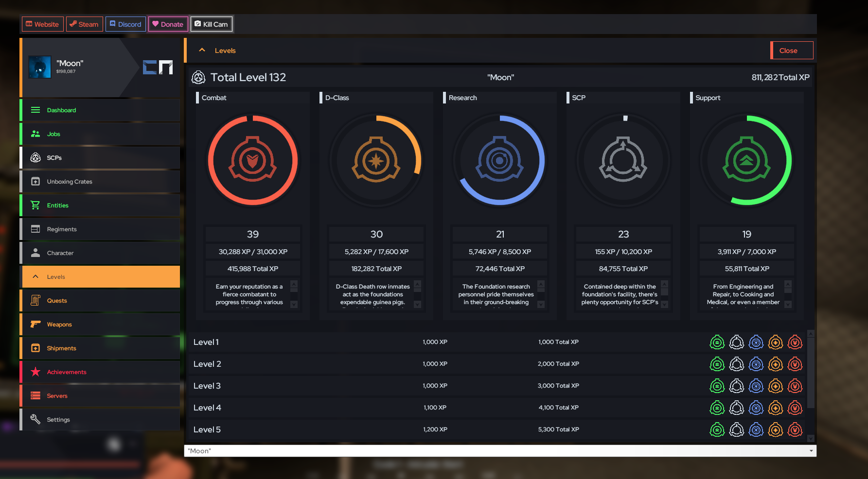Click the "811,282 Total XP" text
Screen dimensions: 868x479
[780, 77]
